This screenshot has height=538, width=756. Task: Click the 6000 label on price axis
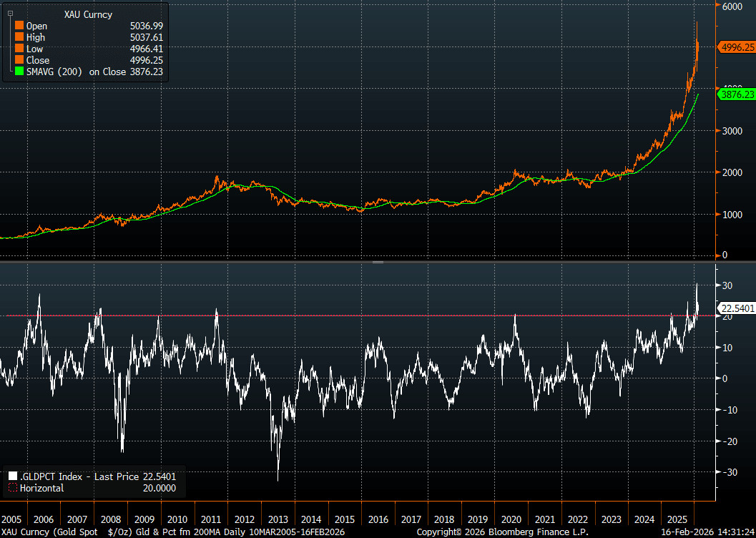pos(732,6)
